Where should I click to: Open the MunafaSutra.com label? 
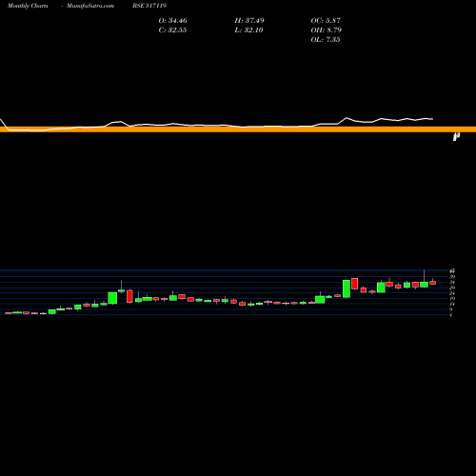pyautogui.click(x=90, y=6)
